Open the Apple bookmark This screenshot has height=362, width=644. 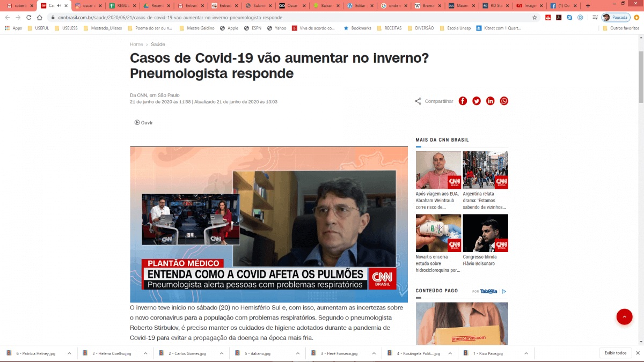(x=229, y=28)
